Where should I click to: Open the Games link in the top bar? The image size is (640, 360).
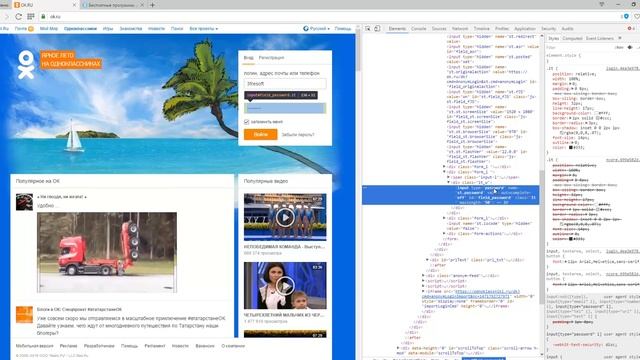(108, 29)
